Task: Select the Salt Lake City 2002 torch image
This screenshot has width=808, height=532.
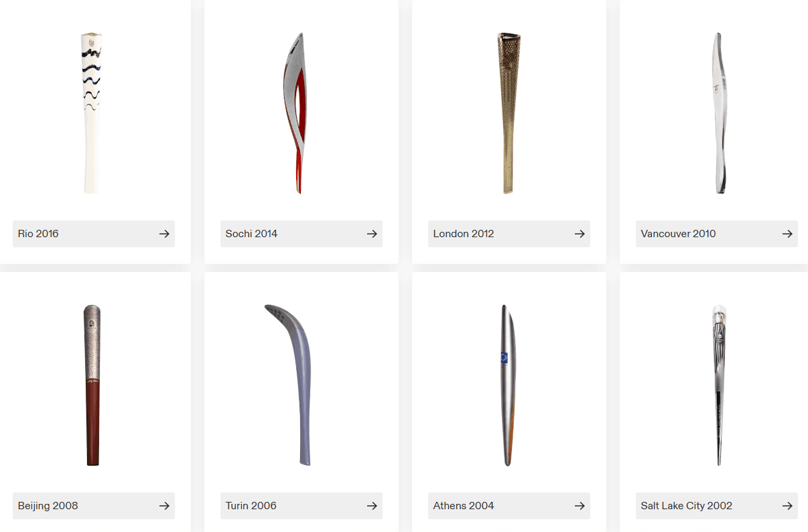Action: click(x=718, y=385)
